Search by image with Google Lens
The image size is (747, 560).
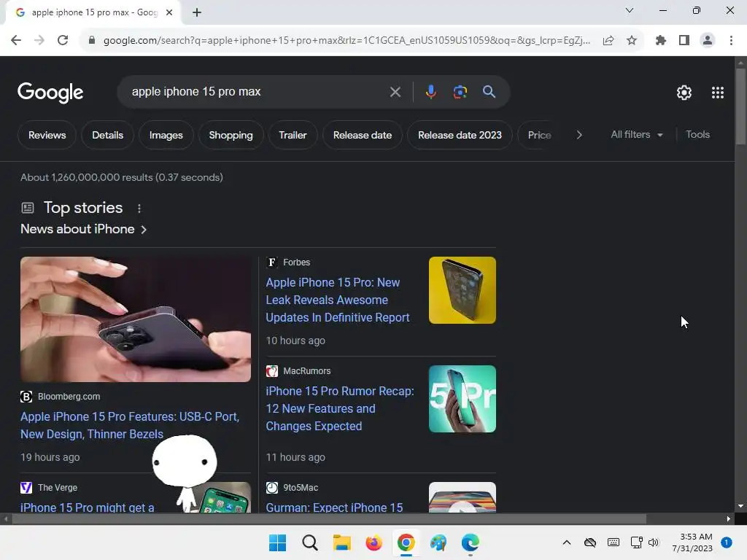pos(460,92)
